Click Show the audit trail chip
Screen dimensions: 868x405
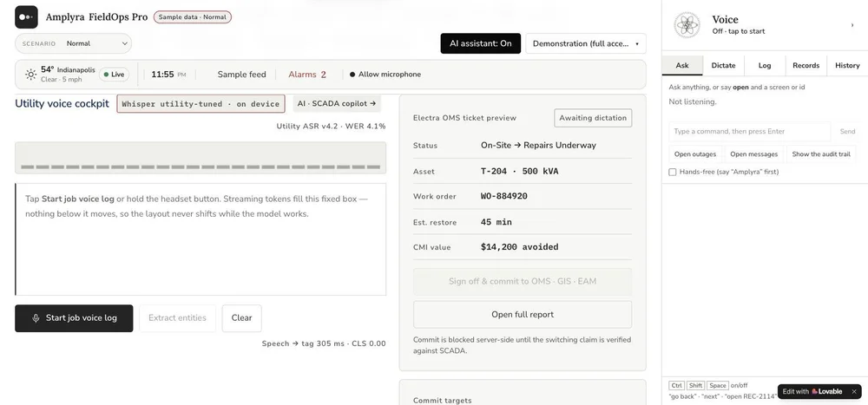[821, 154]
